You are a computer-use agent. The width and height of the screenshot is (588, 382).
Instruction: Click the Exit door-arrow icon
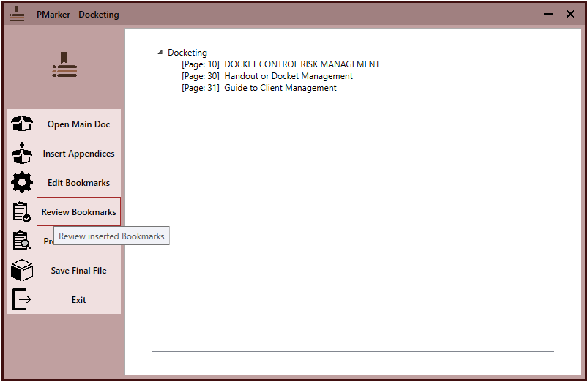coord(22,299)
